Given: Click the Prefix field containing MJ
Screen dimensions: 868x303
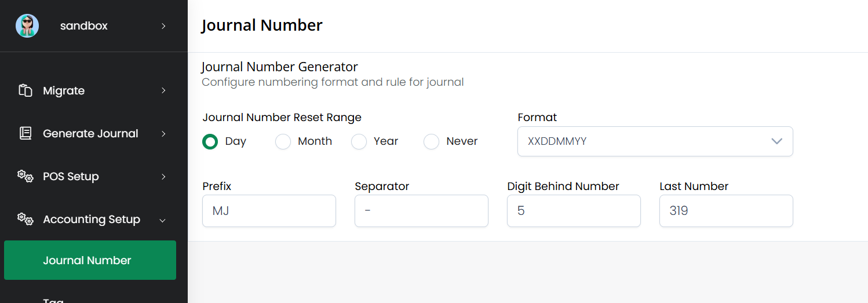Looking at the screenshot, I should point(269,211).
